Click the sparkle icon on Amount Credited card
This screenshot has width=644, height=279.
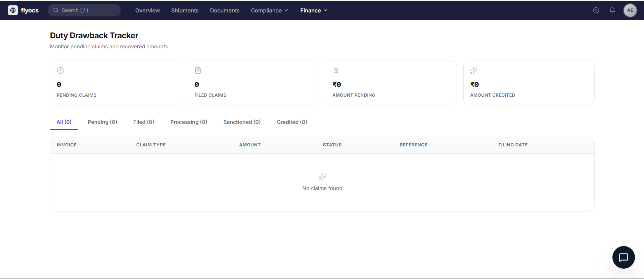coord(473,71)
